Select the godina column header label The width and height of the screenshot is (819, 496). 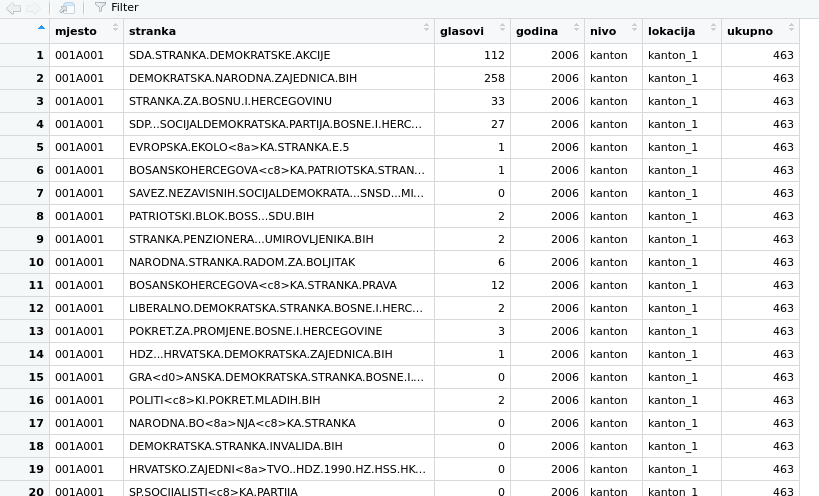(x=537, y=31)
